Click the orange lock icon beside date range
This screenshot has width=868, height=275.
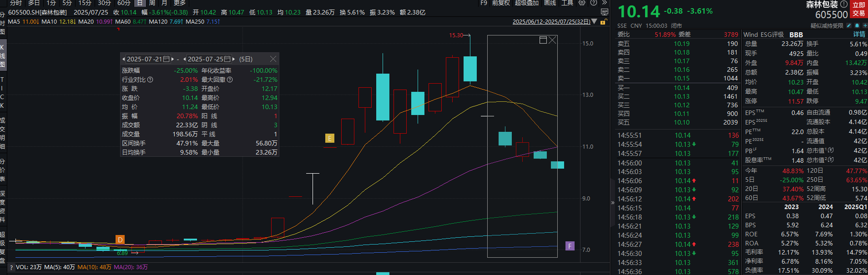(x=603, y=22)
